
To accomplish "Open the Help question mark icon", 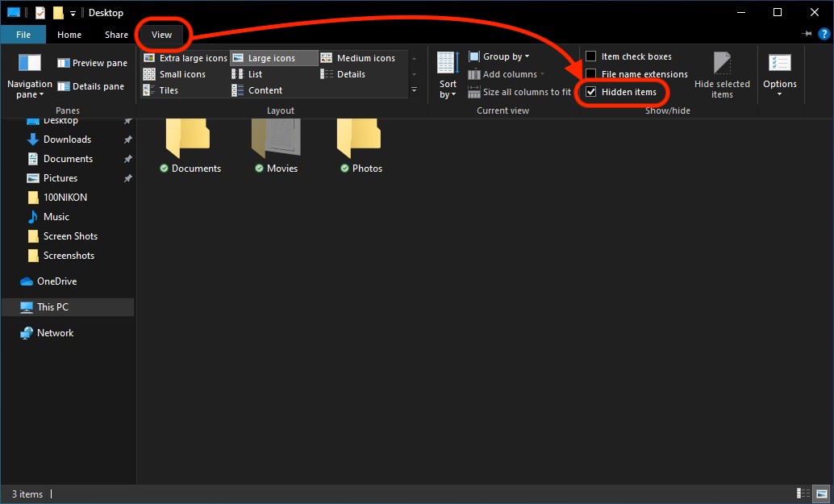I will coord(824,34).
